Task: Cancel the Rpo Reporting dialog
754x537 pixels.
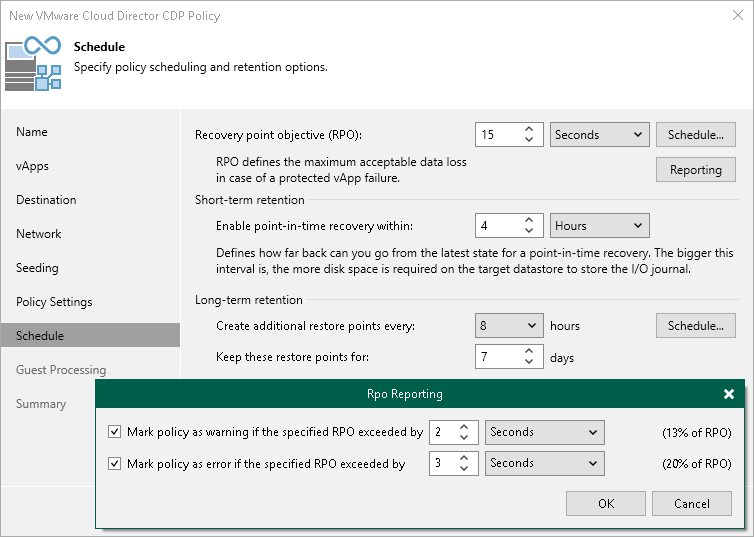Action: coord(691,503)
